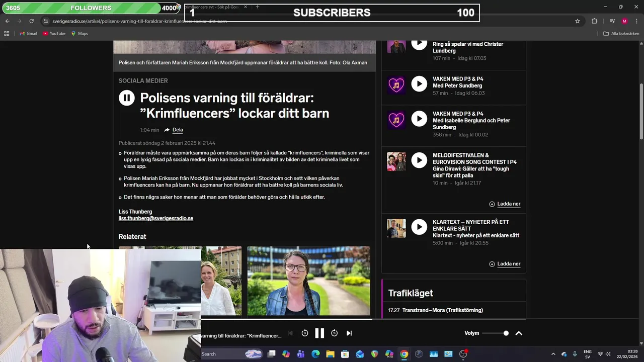Open the speaker volume tray icon

[608, 354]
